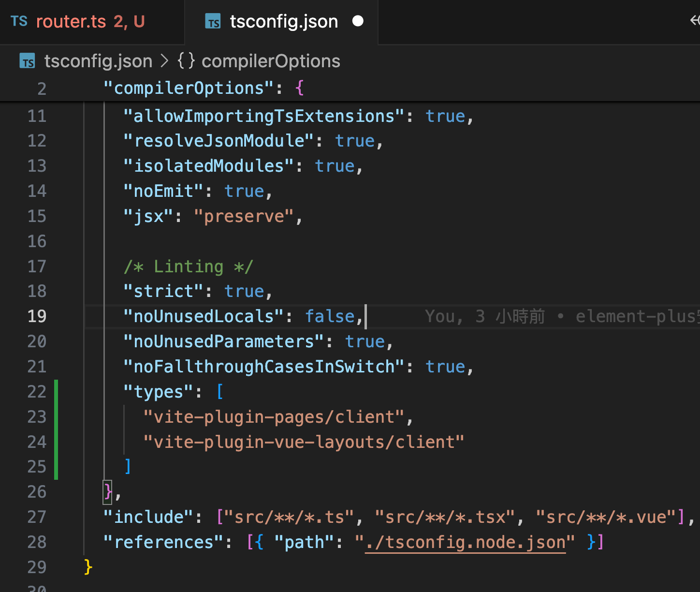Click the green change indicator beside line 23
This screenshot has width=700, height=592.
point(56,417)
